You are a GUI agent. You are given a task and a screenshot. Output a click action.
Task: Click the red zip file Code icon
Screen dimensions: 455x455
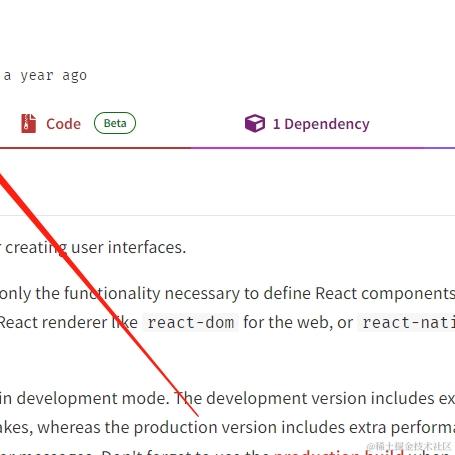pos(29,124)
